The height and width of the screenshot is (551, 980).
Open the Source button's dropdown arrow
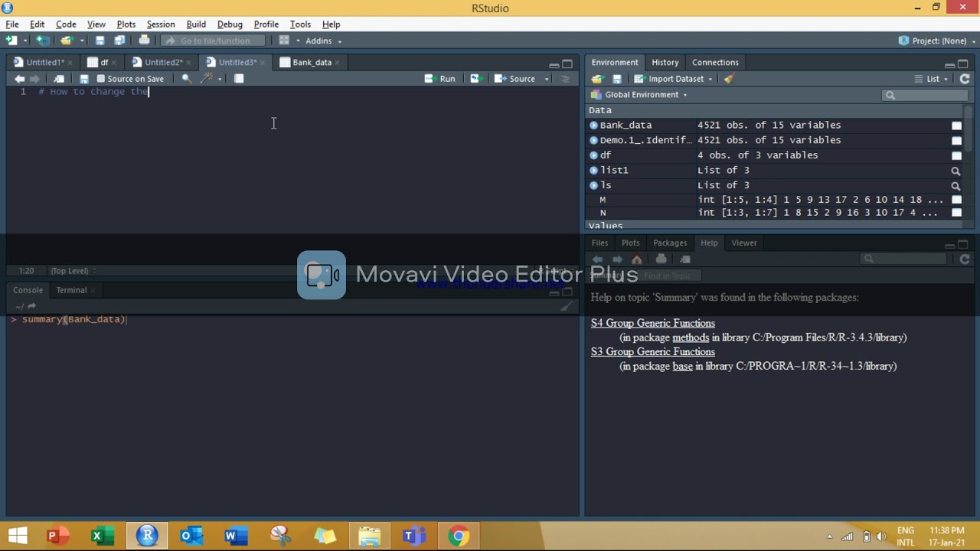pos(547,79)
